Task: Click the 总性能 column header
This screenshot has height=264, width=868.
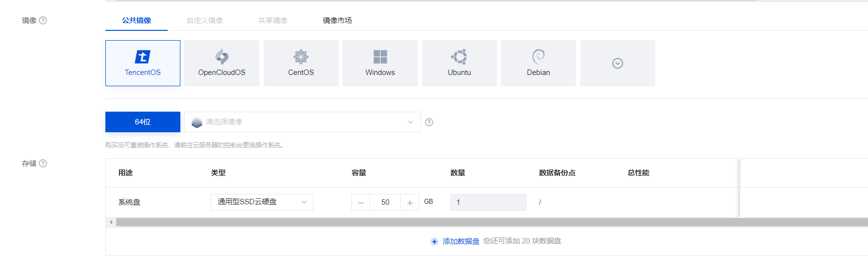Action: [638, 173]
